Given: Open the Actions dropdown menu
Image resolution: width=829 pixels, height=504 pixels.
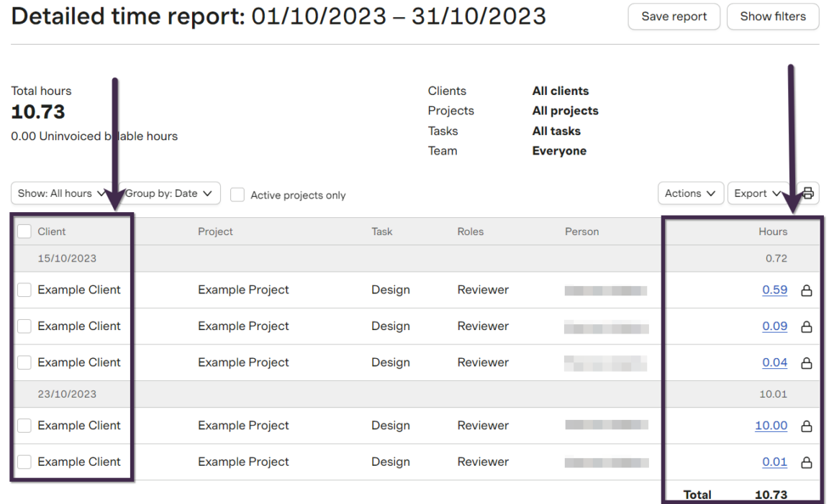Looking at the screenshot, I should click(690, 193).
